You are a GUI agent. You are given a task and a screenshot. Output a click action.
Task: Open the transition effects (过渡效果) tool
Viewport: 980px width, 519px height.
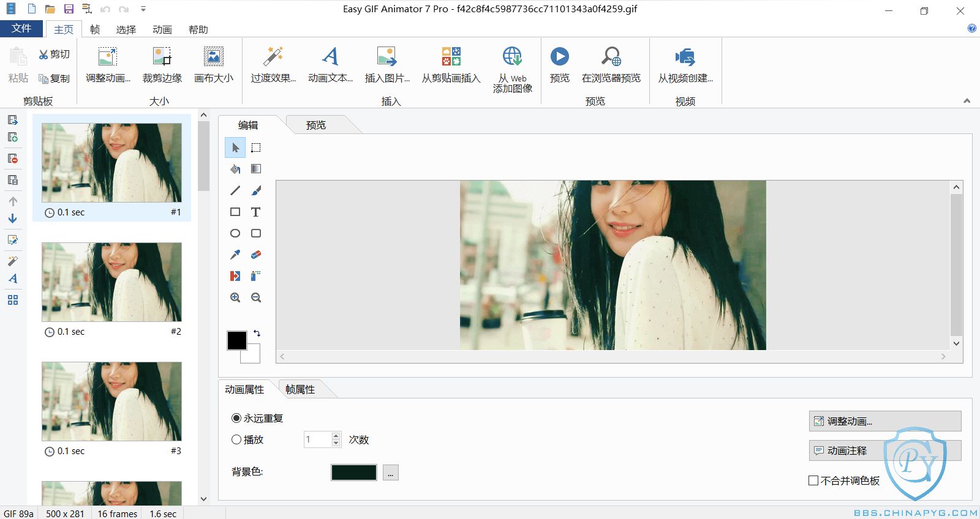tap(273, 65)
